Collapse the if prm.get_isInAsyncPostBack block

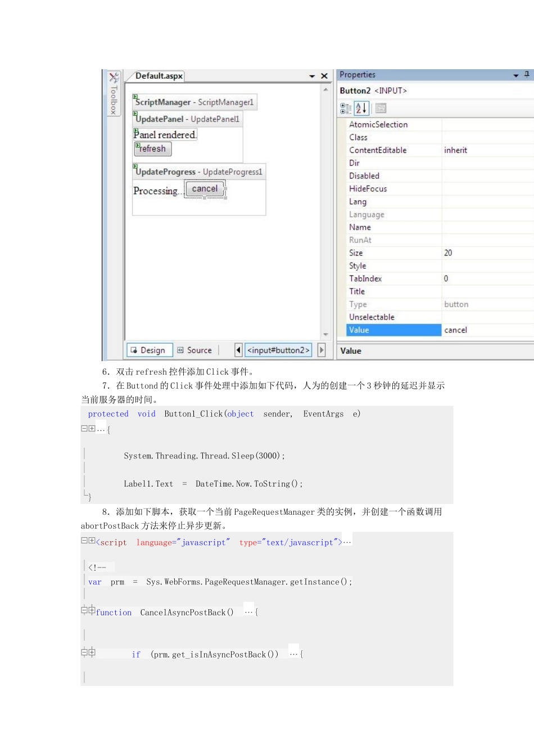[84, 652]
